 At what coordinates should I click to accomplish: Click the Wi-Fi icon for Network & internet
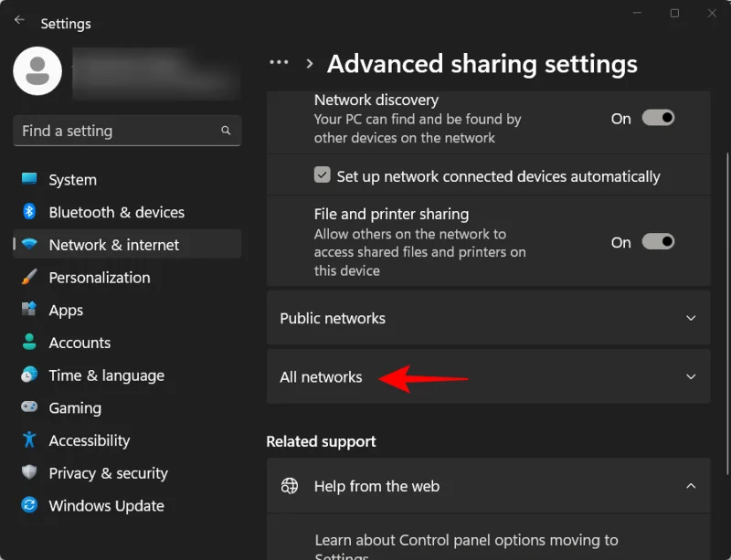tap(29, 244)
